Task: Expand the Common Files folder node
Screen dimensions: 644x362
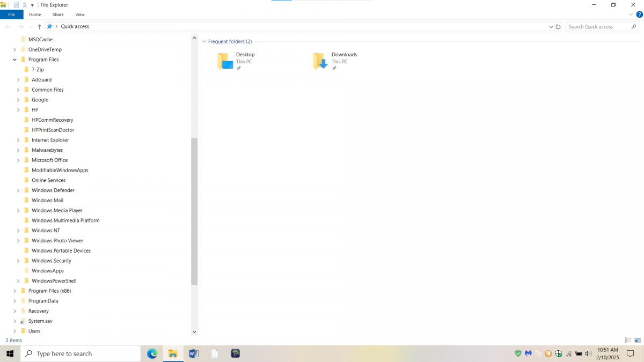Action: tap(18, 90)
